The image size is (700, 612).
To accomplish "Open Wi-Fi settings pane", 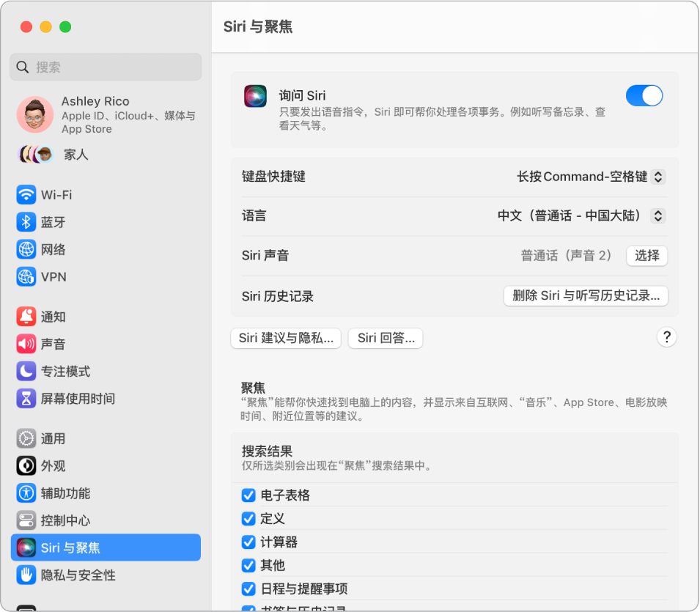I will (x=106, y=195).
